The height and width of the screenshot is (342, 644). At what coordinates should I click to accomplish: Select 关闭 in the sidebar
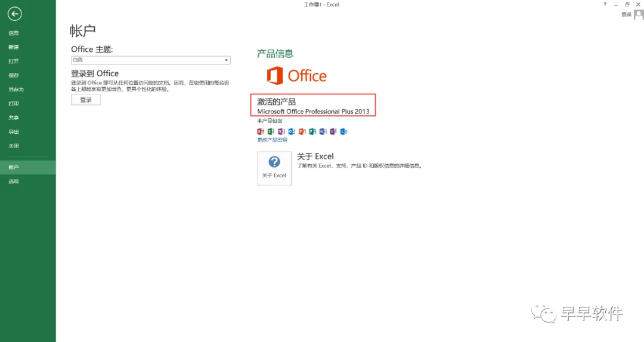[14, 146]
